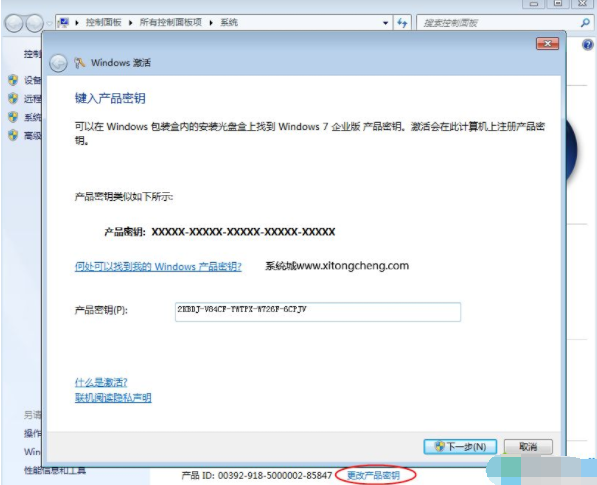Select 控制面板 breadcrumb in address bar
Viewport: 597px width, 485px height.
tap(103, 22)
